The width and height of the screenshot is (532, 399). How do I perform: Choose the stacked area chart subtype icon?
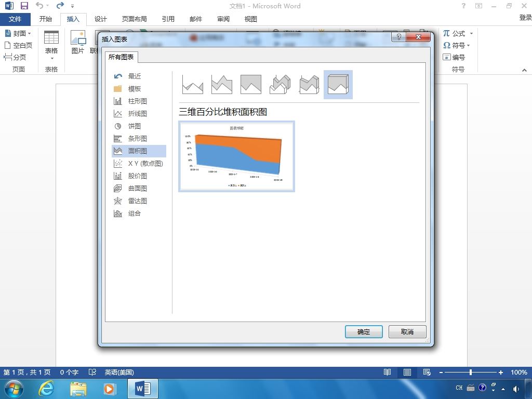221,85
